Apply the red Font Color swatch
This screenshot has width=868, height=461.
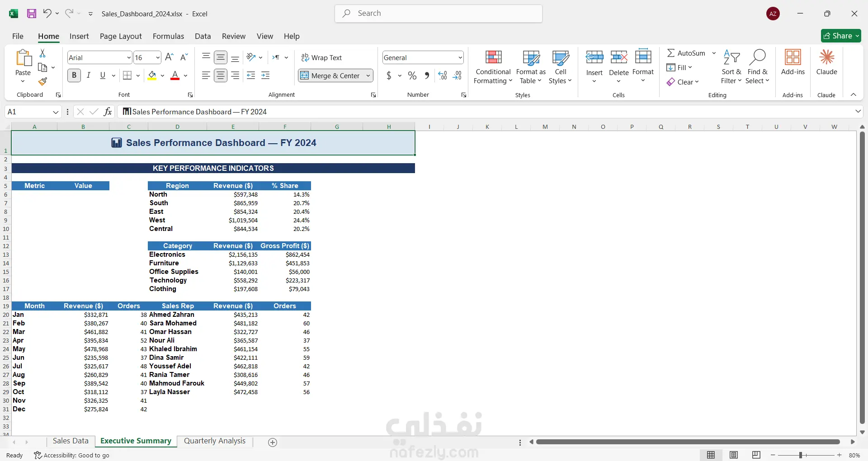175,75
